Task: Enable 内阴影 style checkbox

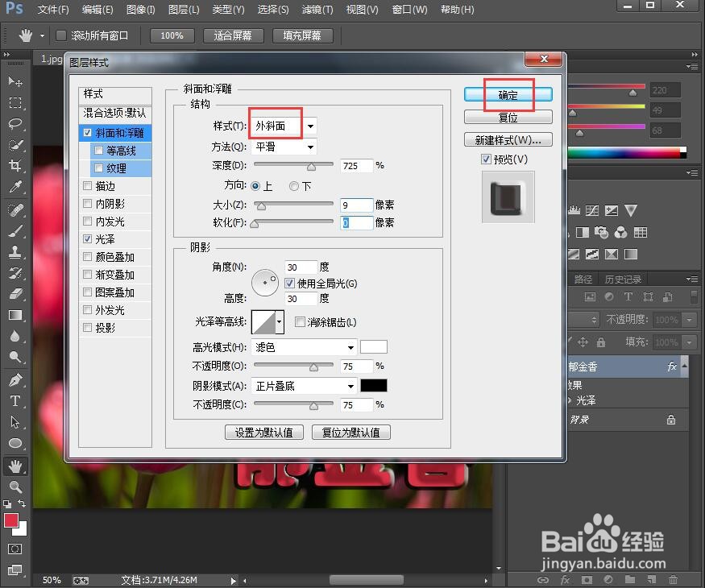Action: (88, 204)
